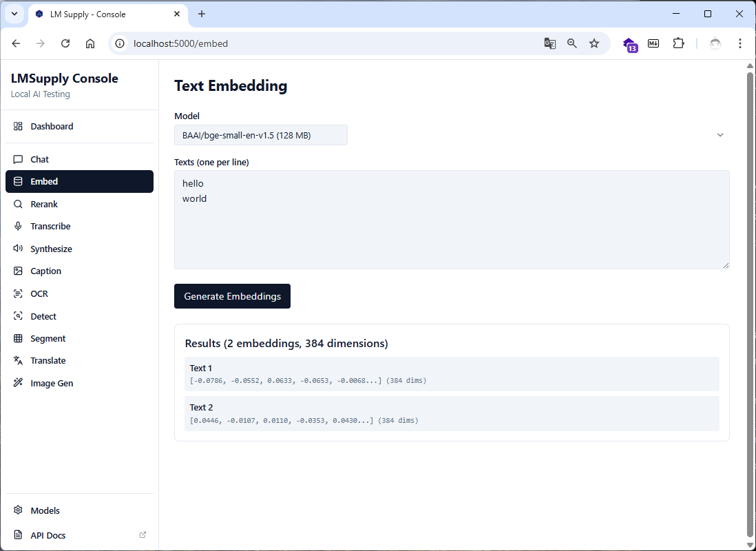Click the zoom magnifier icon in address bar

tap(572, 43)
